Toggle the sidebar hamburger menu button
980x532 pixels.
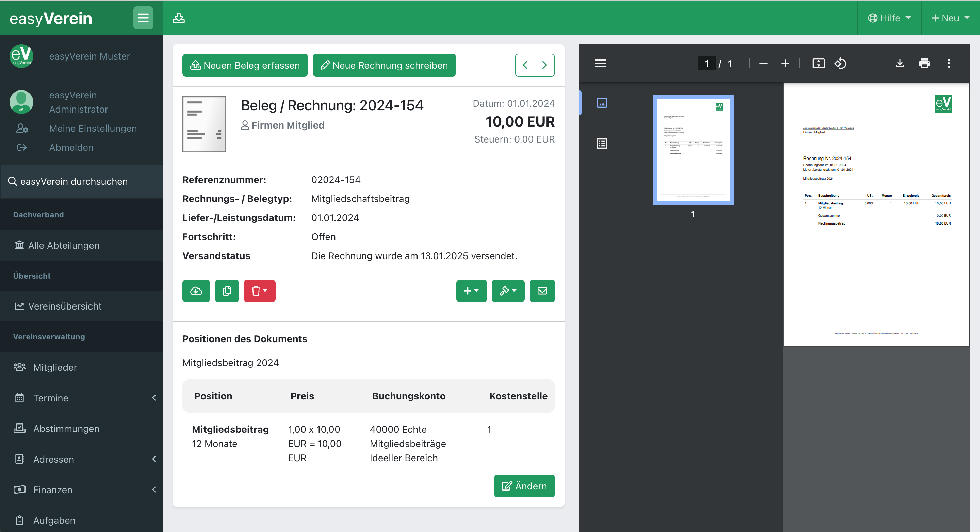tap(143, 18)
